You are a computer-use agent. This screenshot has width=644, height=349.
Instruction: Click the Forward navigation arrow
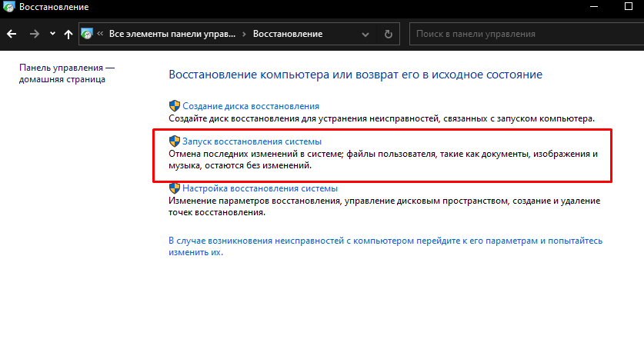(34, 35)
